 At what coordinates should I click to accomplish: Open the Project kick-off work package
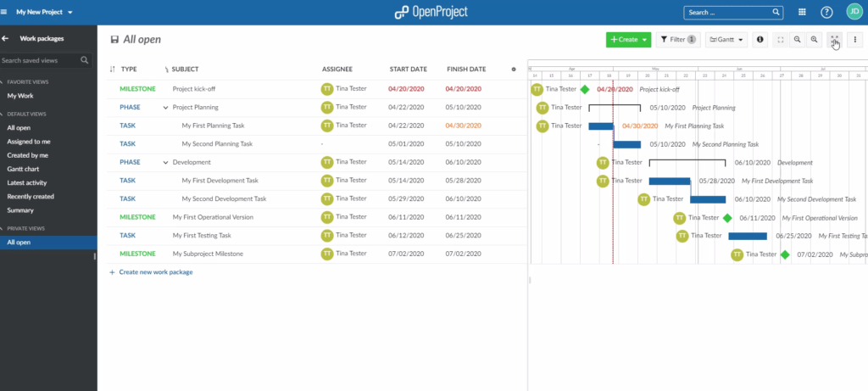194,88
